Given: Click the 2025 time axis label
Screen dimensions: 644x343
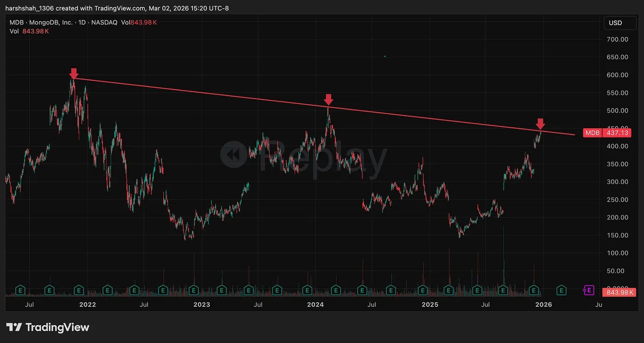Looking at the screenshot, I should click(x=430, y=304).
